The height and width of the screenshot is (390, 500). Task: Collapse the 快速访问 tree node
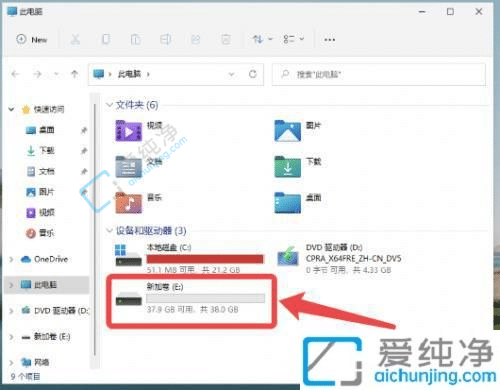[11, 109]
